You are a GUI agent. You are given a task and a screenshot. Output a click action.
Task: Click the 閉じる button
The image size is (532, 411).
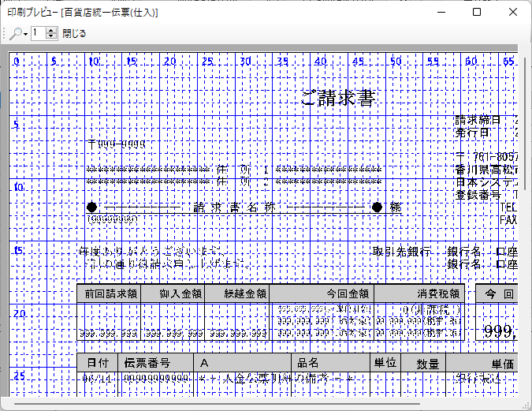coord(74,33)
